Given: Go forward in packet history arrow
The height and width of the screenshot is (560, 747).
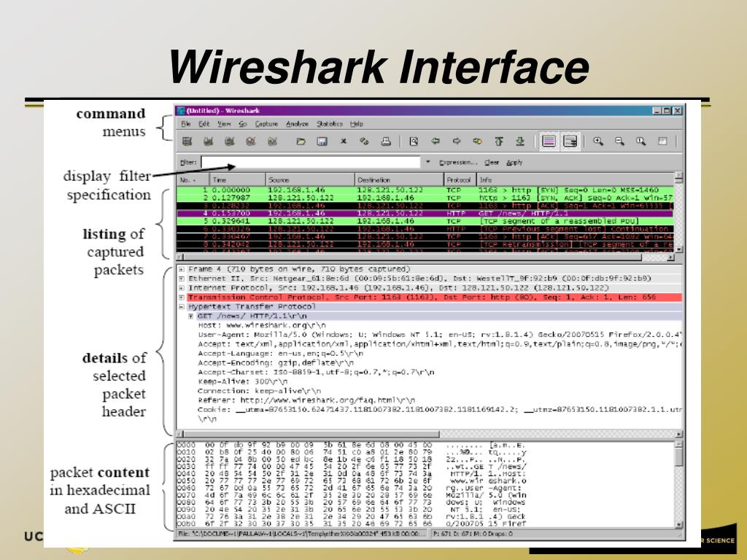Looking at the screenshot, I should point(457,141).
